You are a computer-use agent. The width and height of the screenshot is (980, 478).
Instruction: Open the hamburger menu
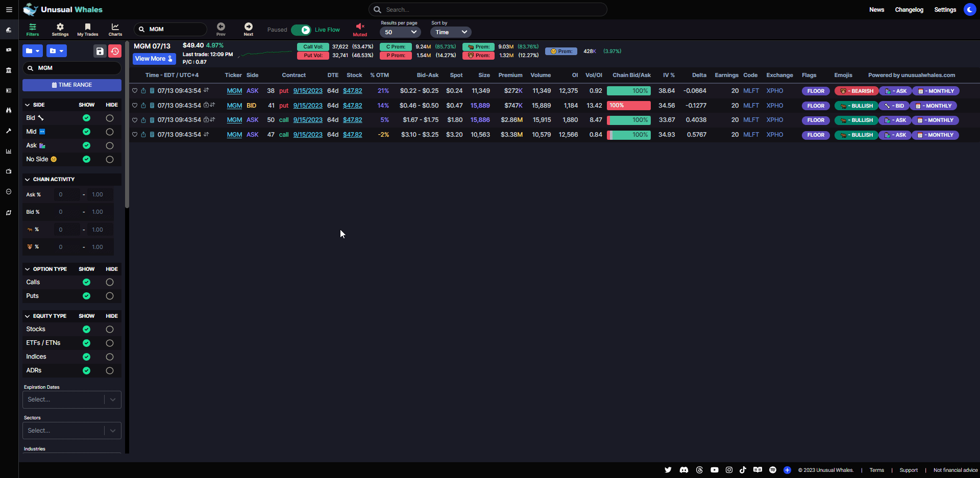coord(9,10)
